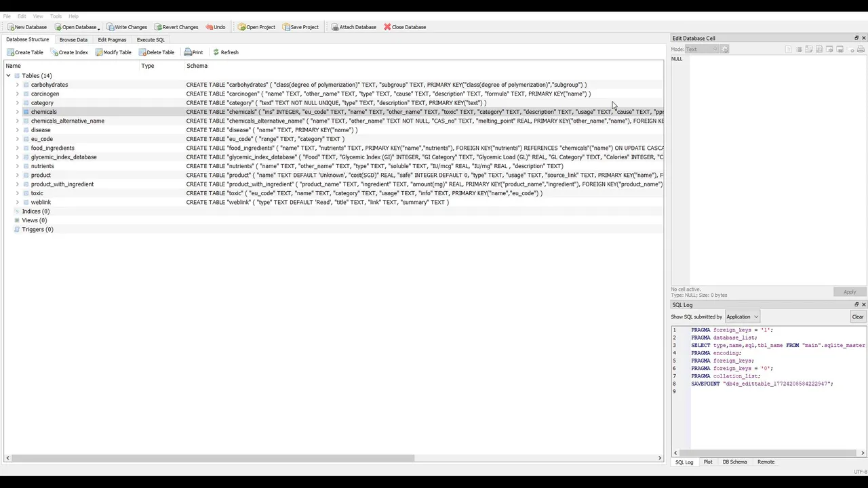Click the Apply button

[850, 292]
